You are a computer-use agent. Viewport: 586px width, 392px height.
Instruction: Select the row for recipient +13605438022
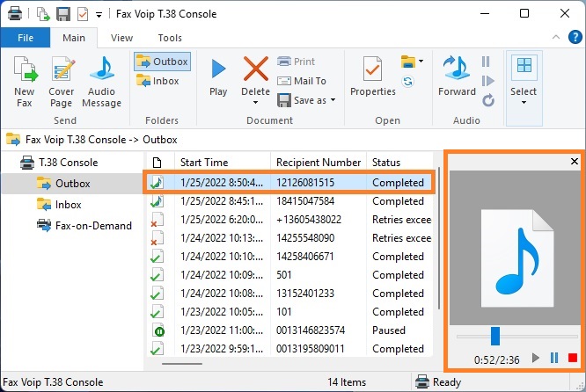point(289,219)
